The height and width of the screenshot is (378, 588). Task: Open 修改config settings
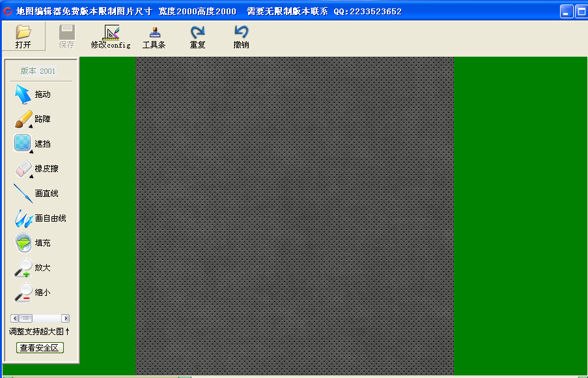click(111, 36)
